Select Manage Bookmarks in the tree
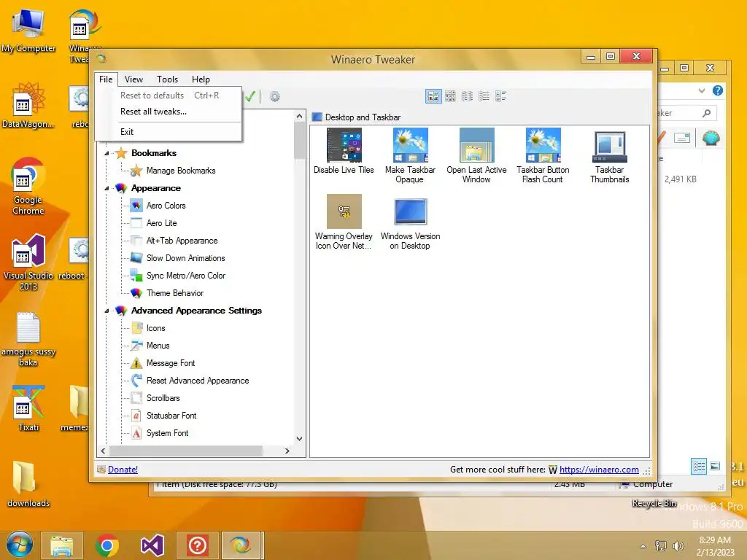This screenshot has width=747, height=560. 181,171
